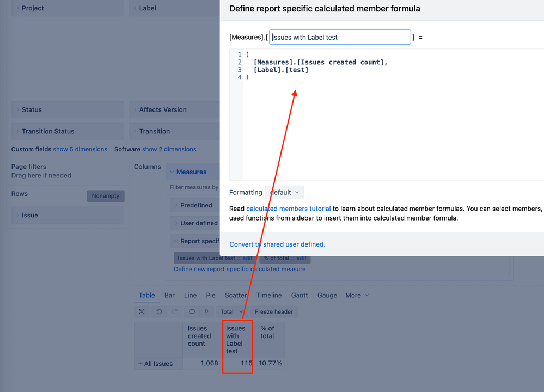
Task: Click the export download icon
Action: [206, 311]
